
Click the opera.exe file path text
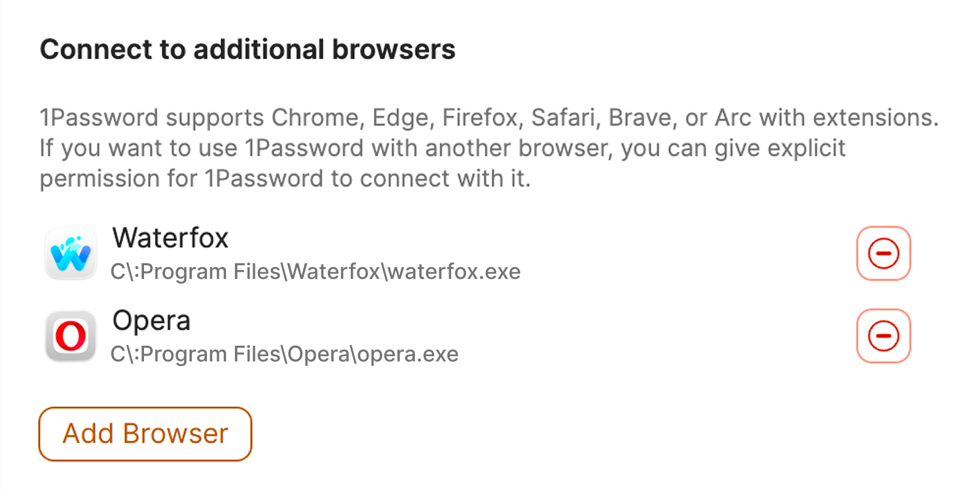[x=284, y=354]
